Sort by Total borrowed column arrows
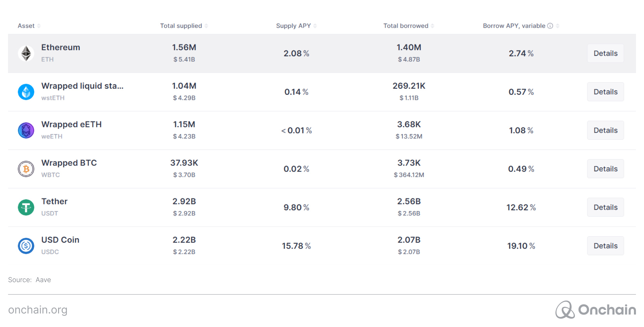This screenshot has width=644, height=327. click(x=432, y=26)
